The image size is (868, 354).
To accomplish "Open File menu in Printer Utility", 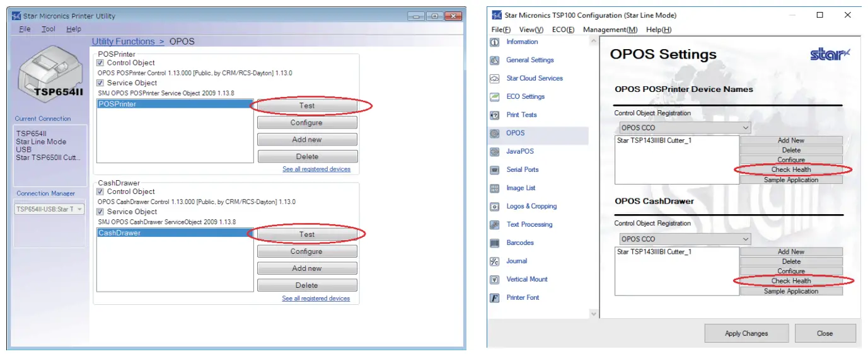I will (25, 29).
